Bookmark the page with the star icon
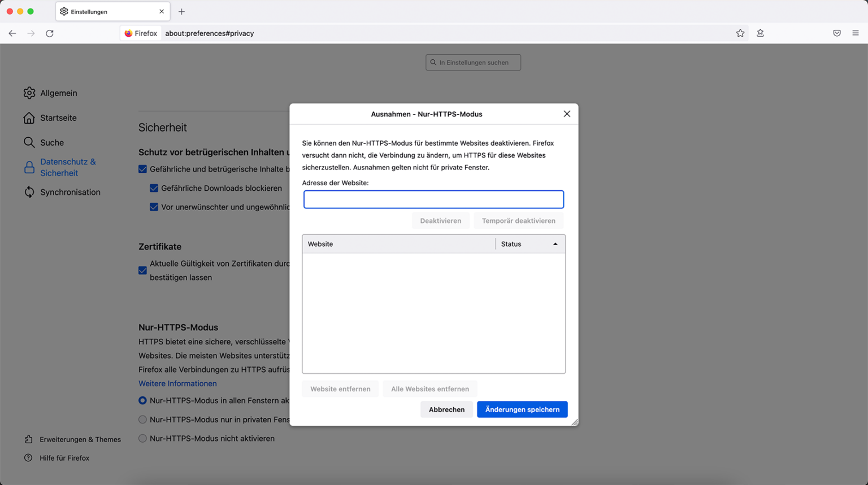Viewport: 868px width, 485px height. click(x=740, y=33)
